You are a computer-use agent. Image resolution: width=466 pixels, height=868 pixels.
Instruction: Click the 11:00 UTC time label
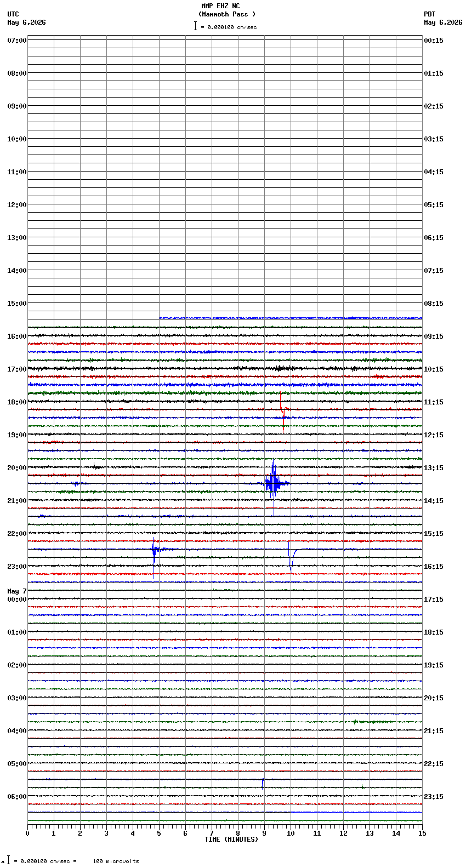point(17,172)
